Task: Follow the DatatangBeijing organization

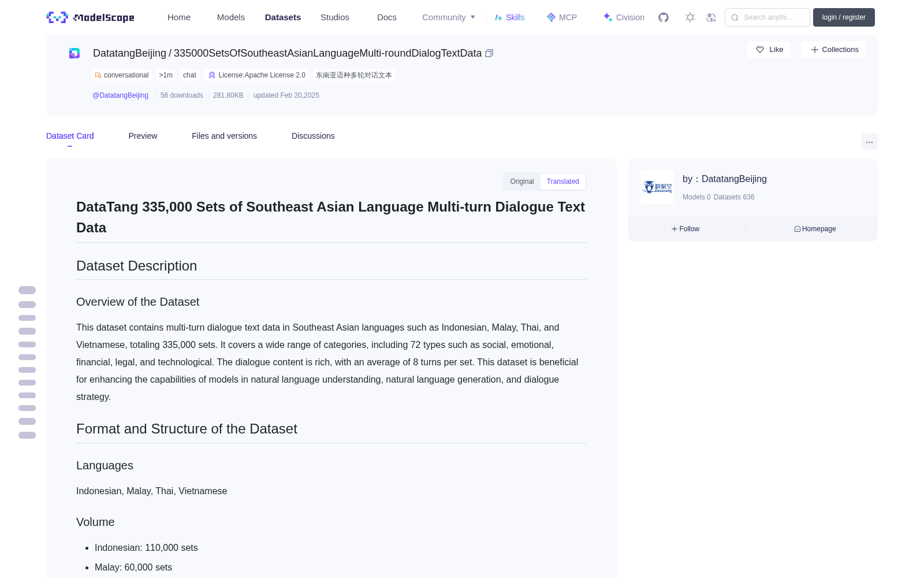Action: tap(685, 229)
